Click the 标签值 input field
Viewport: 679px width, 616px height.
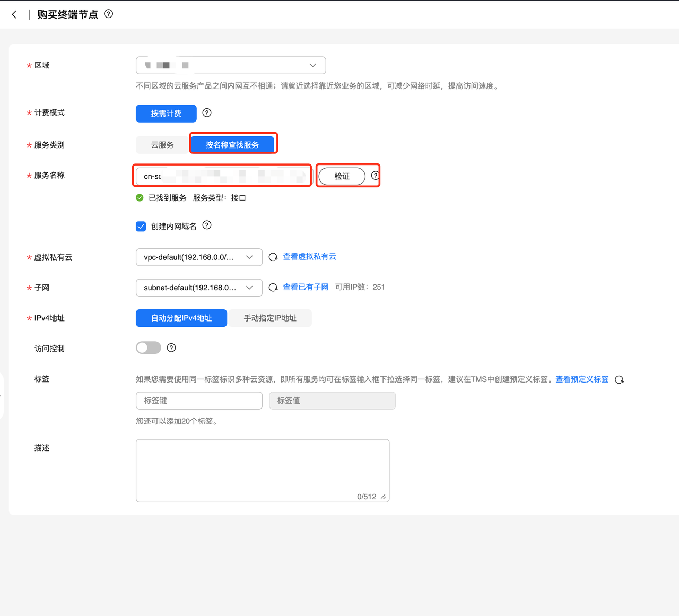click(x=332, y=401)
